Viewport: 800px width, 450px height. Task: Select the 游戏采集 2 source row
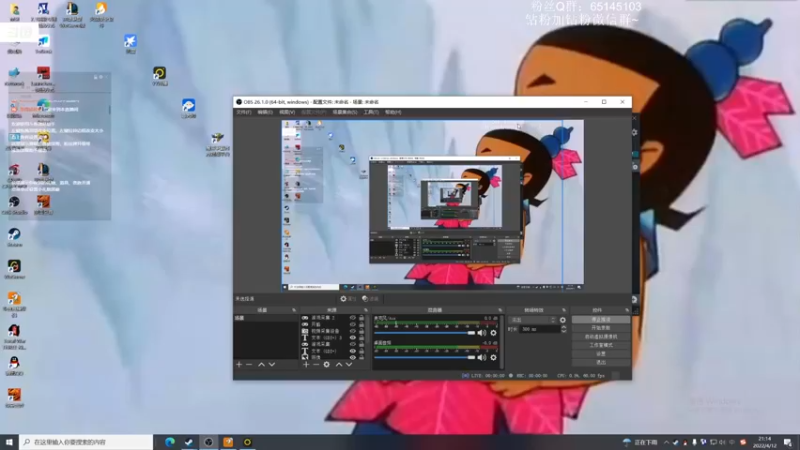click(x=332, y=318)
